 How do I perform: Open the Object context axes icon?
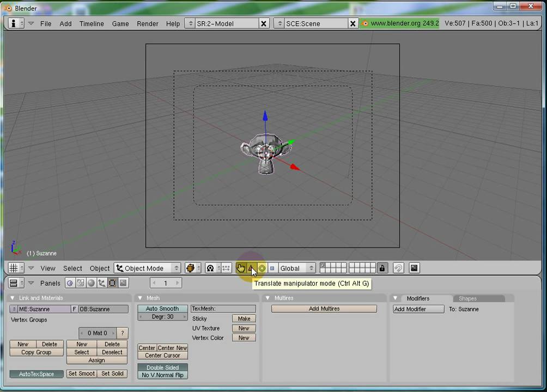click(x=101, y=283)
